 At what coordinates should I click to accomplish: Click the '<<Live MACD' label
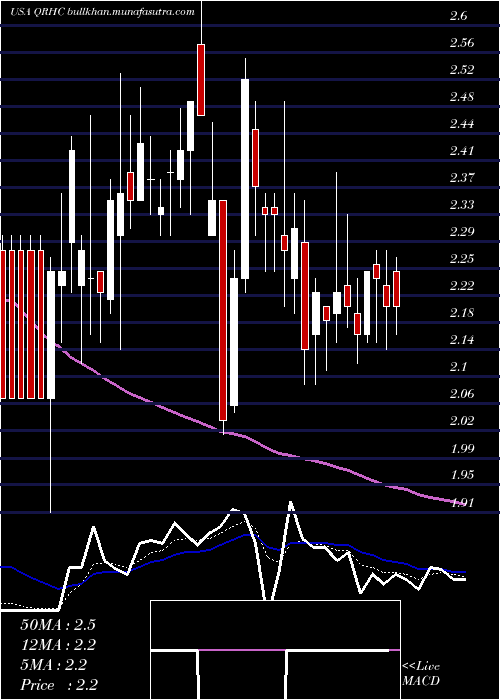(421, 674)
